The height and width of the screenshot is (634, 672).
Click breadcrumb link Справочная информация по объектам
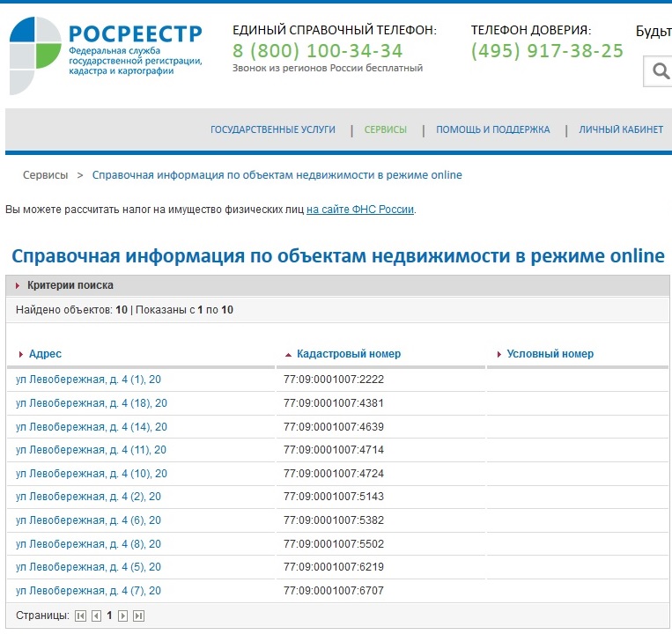(277, 175)
